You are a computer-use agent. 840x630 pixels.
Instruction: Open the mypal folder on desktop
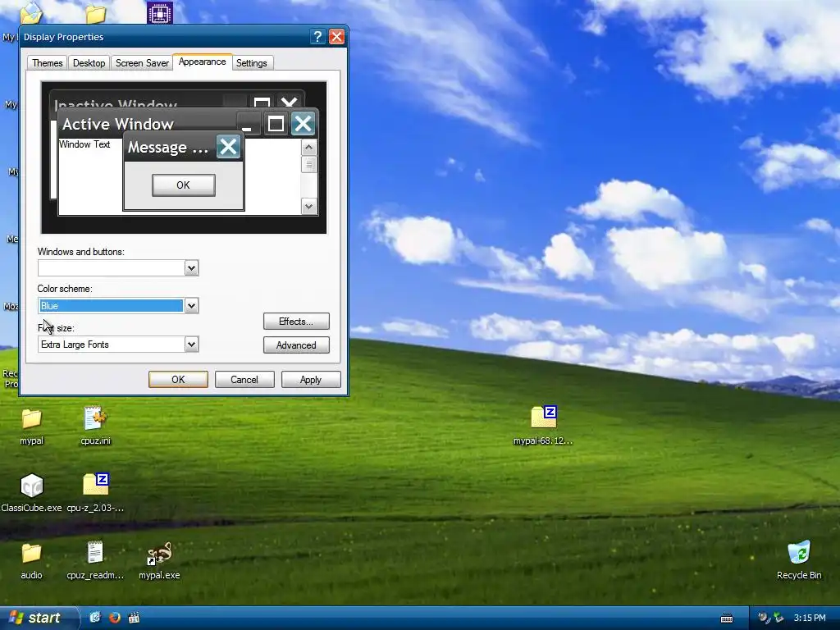31,419
